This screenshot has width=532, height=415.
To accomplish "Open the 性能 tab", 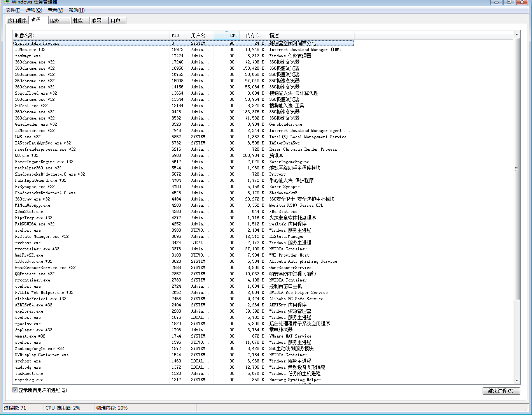I will coord(80,21).
